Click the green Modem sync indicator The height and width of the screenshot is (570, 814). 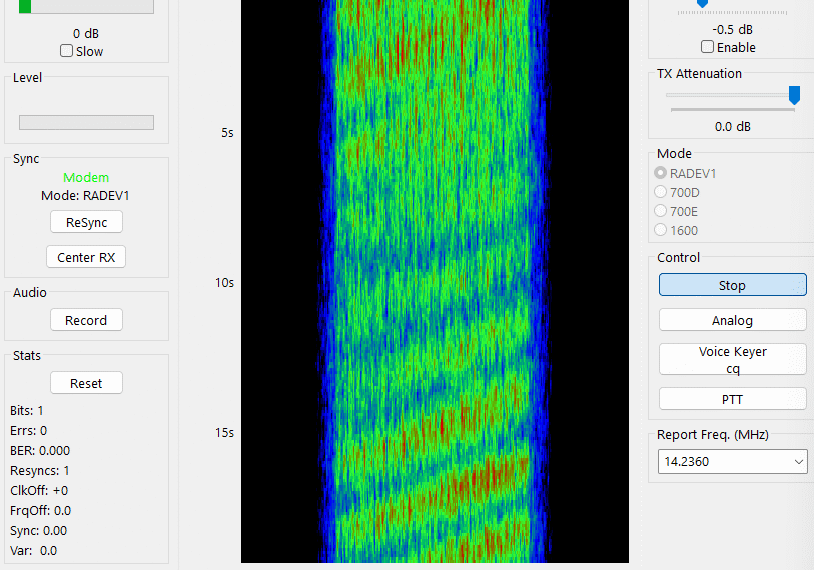point(86,178)
